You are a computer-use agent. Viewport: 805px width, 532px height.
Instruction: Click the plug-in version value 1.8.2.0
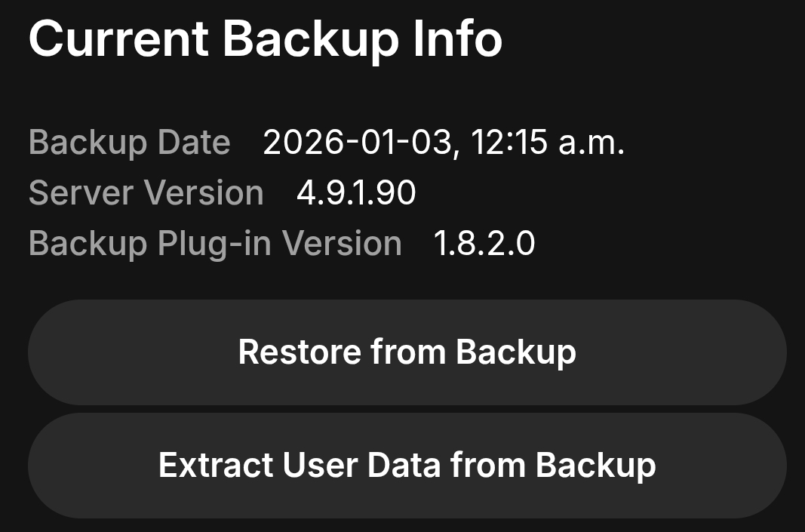click(484, 244)
